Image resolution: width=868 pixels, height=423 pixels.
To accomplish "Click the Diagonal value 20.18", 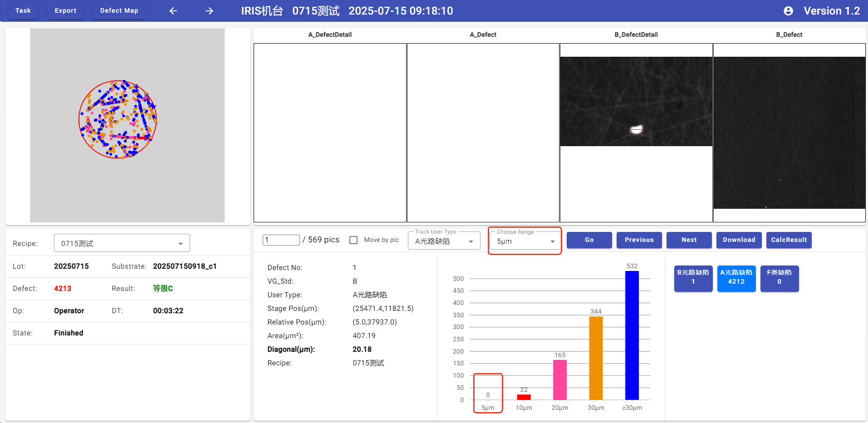I will [x=362, y=349].
